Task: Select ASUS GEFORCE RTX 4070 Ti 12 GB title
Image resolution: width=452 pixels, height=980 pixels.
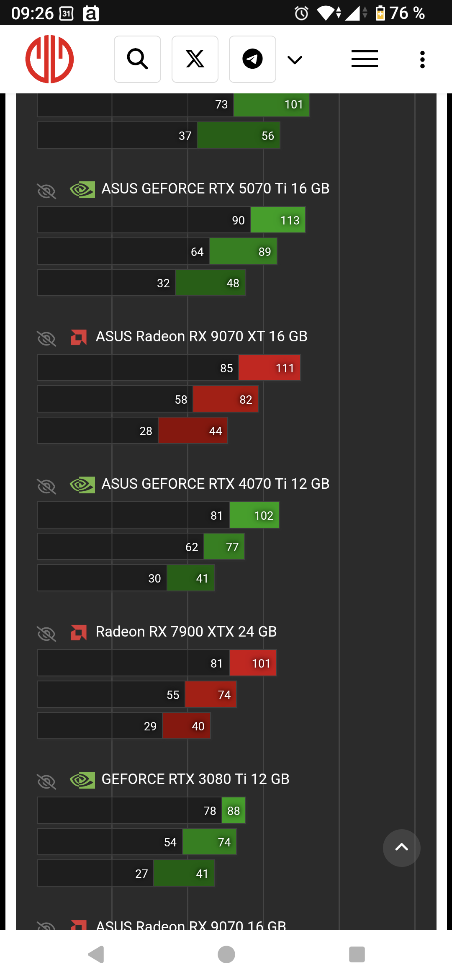Action: (216, 484)
